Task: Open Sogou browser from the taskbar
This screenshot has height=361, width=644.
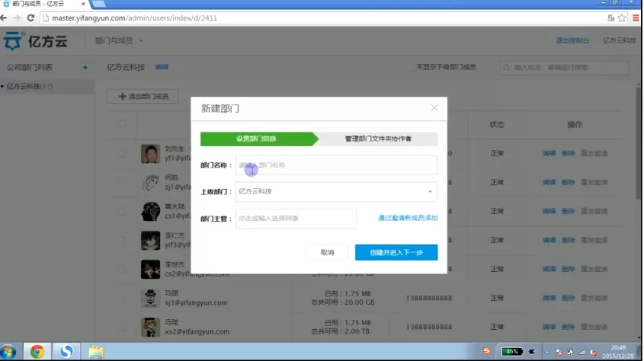Action: click(66, 352)
